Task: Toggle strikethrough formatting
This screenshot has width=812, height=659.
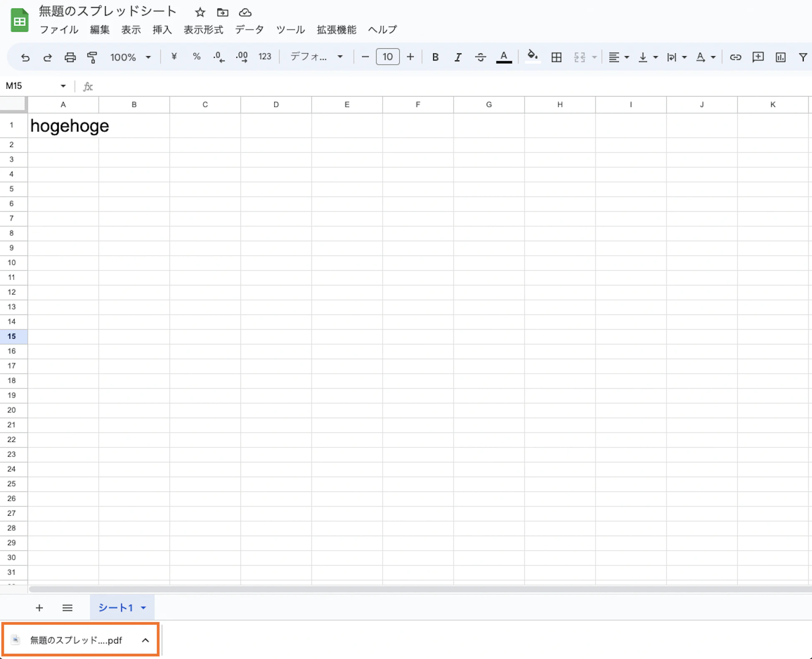Action: coord(480,57)
